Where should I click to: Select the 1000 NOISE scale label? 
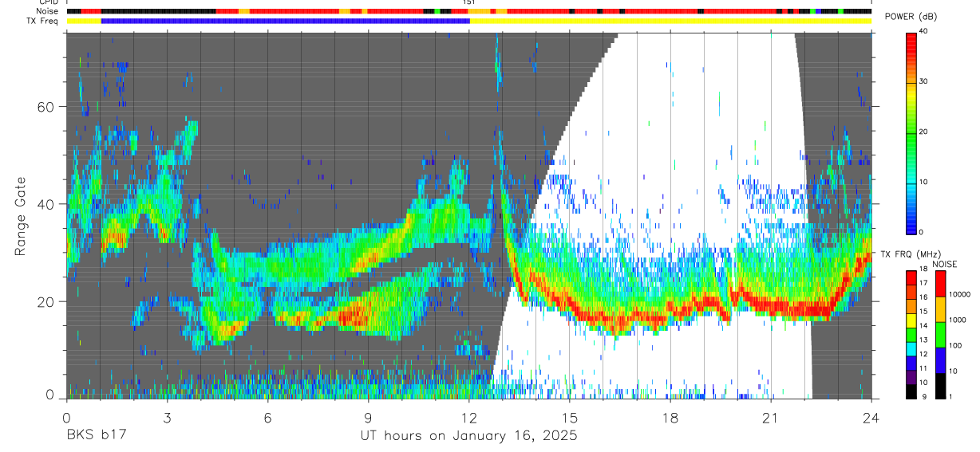pos(958,320)
